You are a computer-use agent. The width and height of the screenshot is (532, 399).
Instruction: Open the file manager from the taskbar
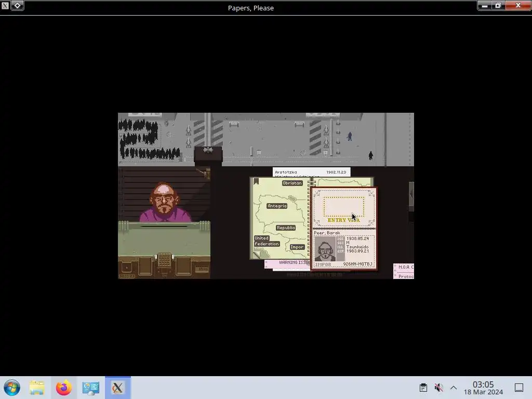[x=37, y=388]
